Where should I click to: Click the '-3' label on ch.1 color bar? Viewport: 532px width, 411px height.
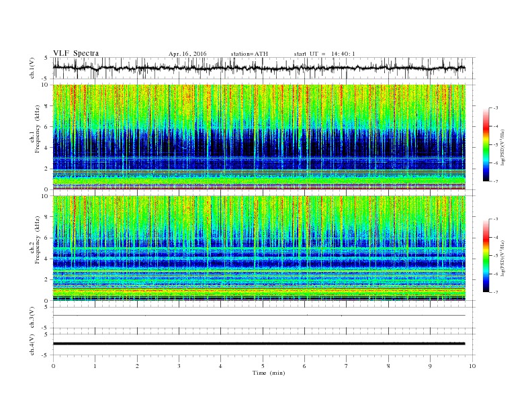pyautogui.click(x=495, y=108)
